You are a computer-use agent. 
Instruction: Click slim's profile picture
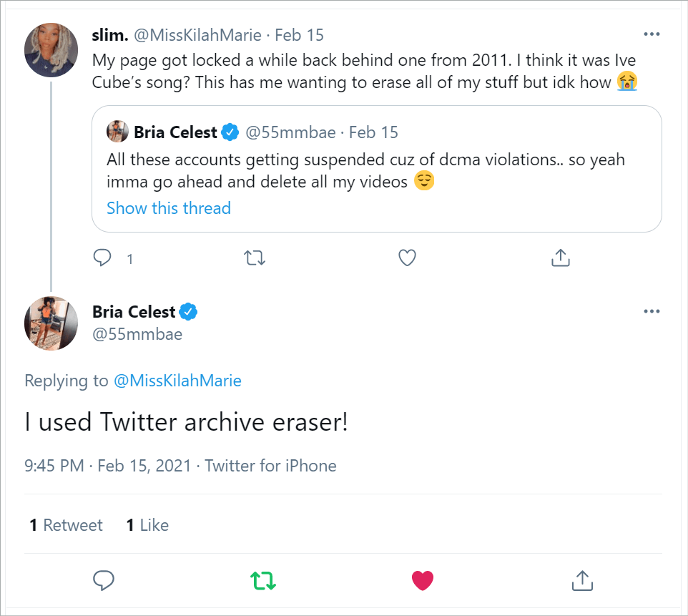pyautogui.click(x=51, y=50)
